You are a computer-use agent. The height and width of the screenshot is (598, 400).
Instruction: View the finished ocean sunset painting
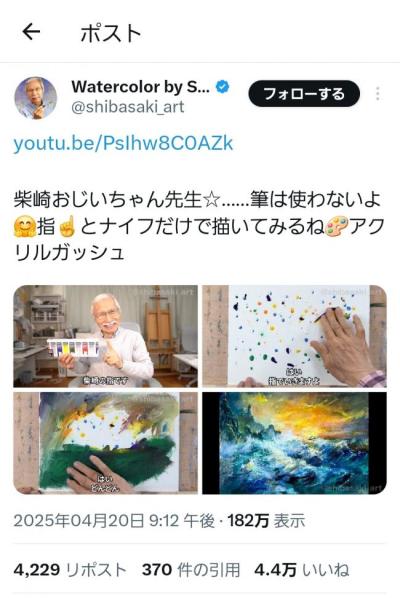pos(294,443)
